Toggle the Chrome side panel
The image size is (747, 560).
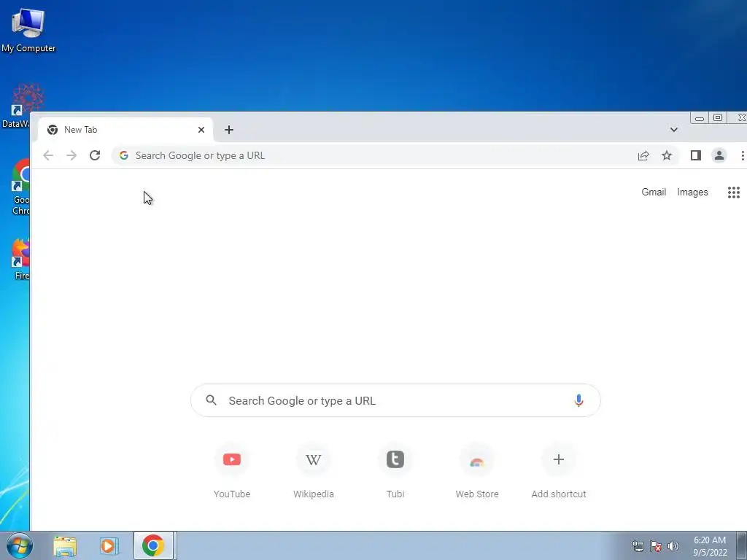click(x=695, y=155)
